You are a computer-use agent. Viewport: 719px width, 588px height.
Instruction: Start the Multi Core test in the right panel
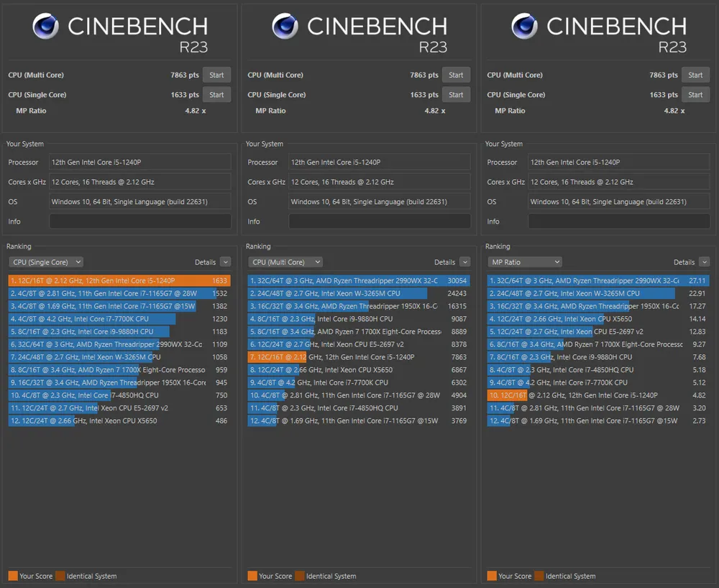pos(695,75)
